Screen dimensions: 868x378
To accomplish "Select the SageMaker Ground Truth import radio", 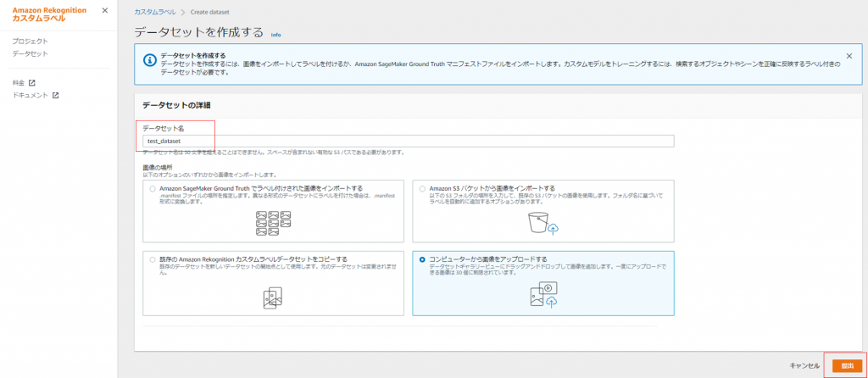I will pyautogui.click(x=153, y=188).
